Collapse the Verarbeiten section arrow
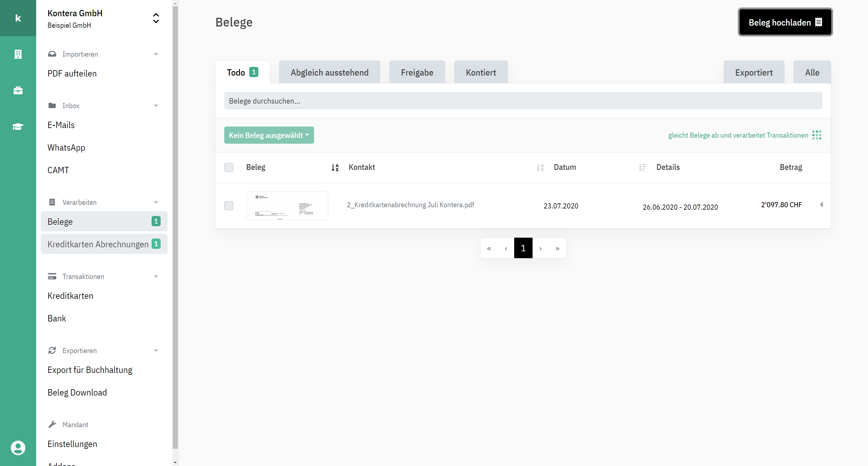The image size is (868, 466). (x=156, y=202)
